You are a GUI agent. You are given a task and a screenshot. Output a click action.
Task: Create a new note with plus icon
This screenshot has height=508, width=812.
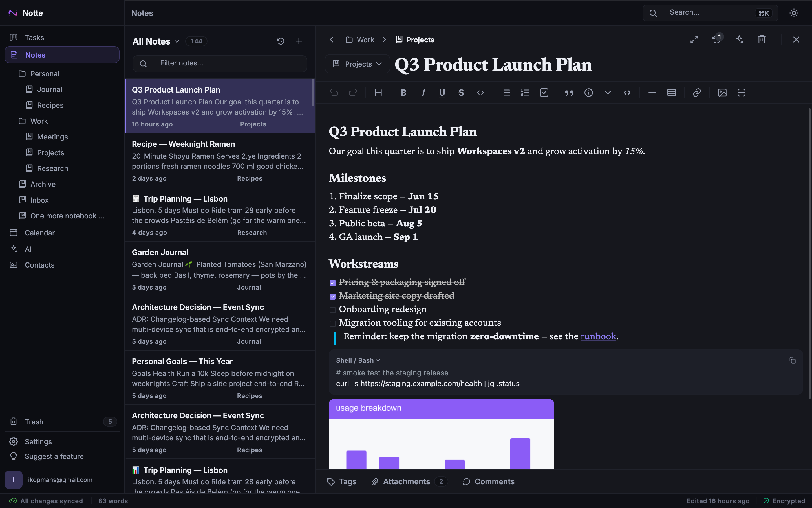(x=299, y=41)
